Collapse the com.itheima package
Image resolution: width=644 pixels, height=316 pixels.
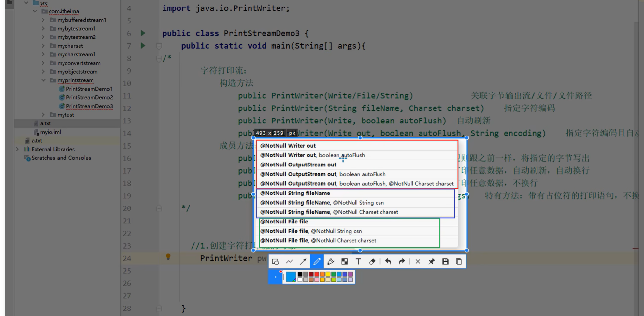pos(35,11)
